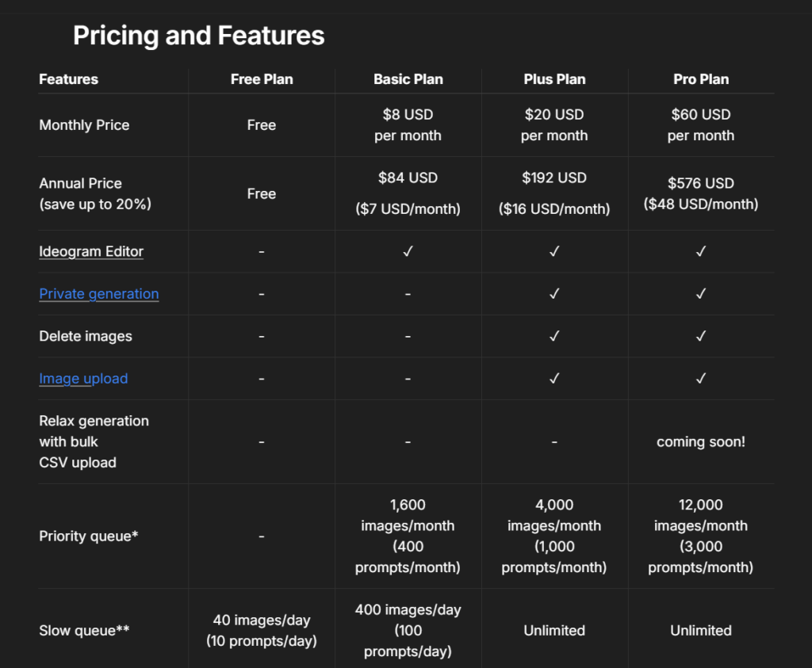Select the Plus Plan Image upload checkmark
Image resolution: width=812 pixels, height=668 pixels.
pos(554,378)
